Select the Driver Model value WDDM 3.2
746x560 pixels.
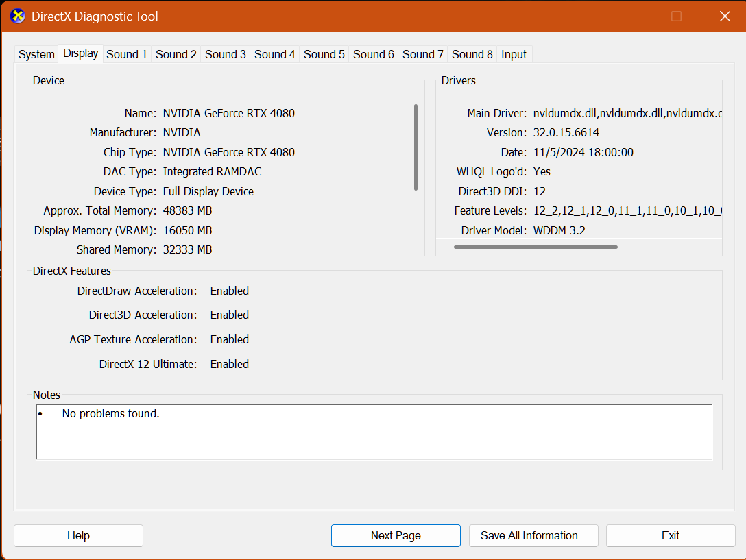click(x=559, y=231)
